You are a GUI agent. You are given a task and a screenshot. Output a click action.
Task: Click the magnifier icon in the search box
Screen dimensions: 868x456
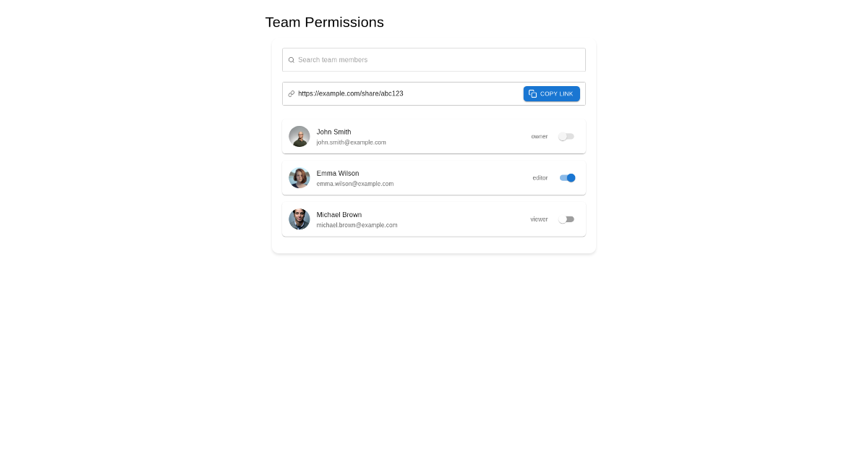click(292, 60)
